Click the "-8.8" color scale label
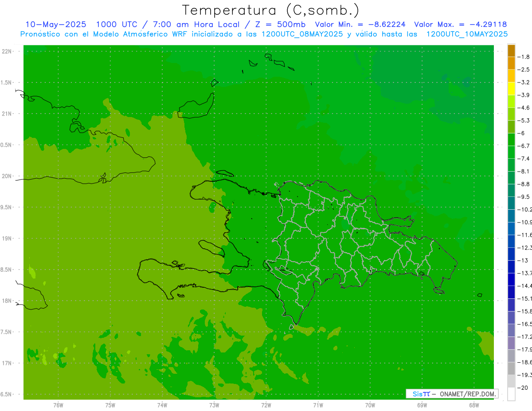This screenshot has width=532, height=411. 524,184
